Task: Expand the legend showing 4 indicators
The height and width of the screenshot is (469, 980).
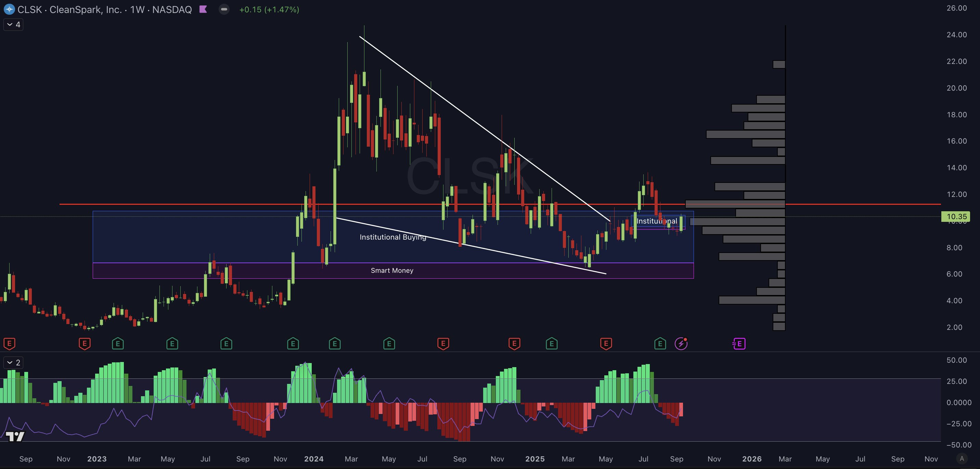Action: click(13, 25)
